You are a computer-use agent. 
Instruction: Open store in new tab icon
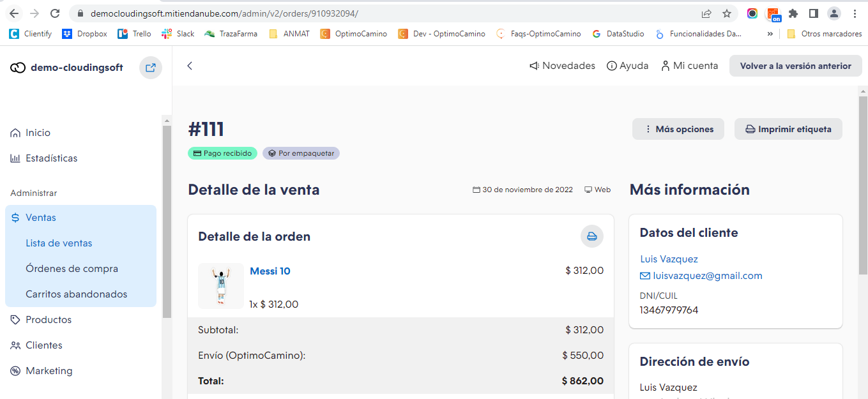tap(151, 68)
